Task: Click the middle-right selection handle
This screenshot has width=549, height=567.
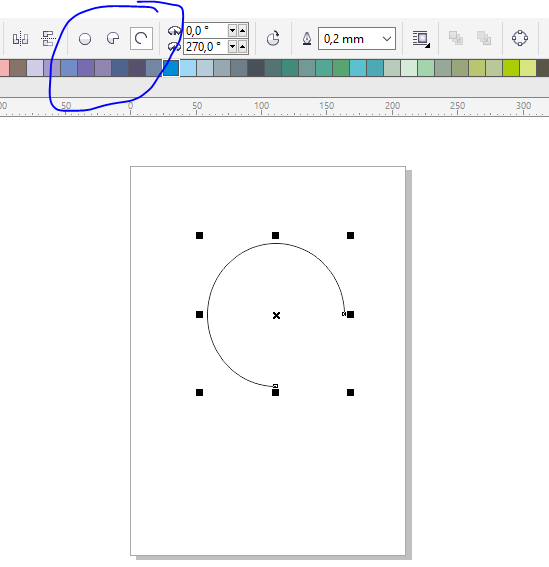Action: coord(350,315)
